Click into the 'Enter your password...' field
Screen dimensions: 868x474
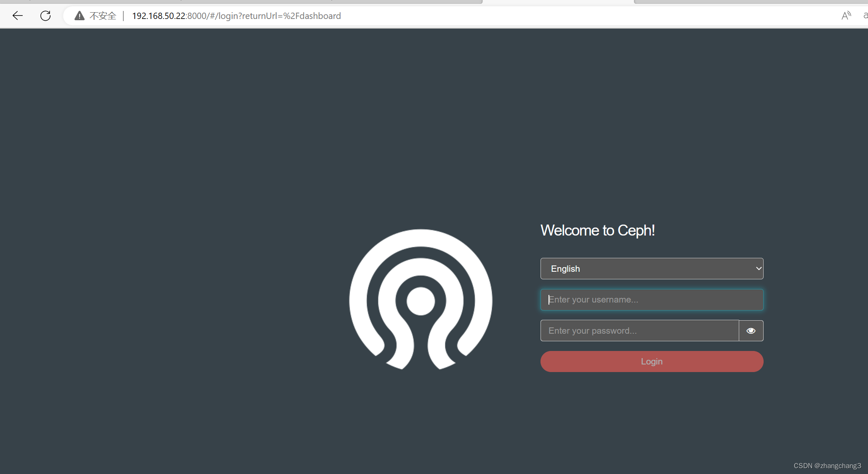639,331
